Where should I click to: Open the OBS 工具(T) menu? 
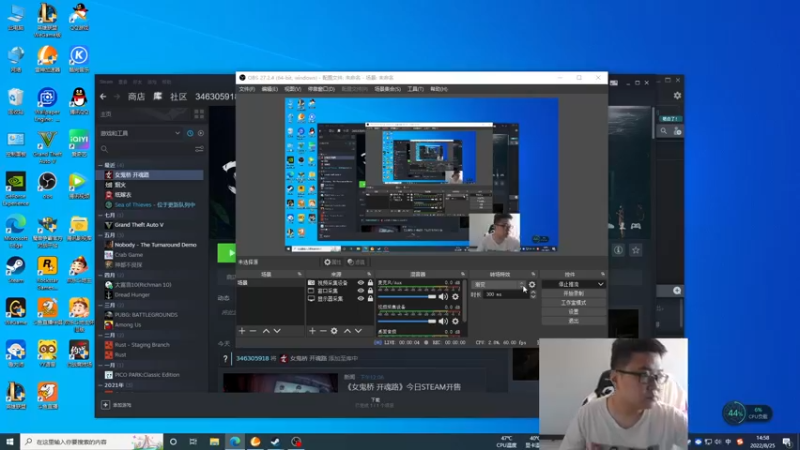pyautogui.click(x=415, y=89)
